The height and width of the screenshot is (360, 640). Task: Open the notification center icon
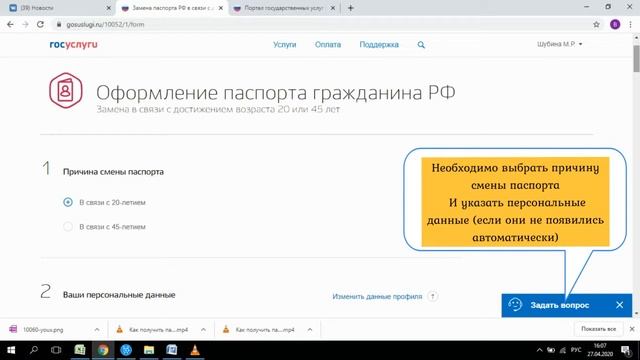(625, 350)
